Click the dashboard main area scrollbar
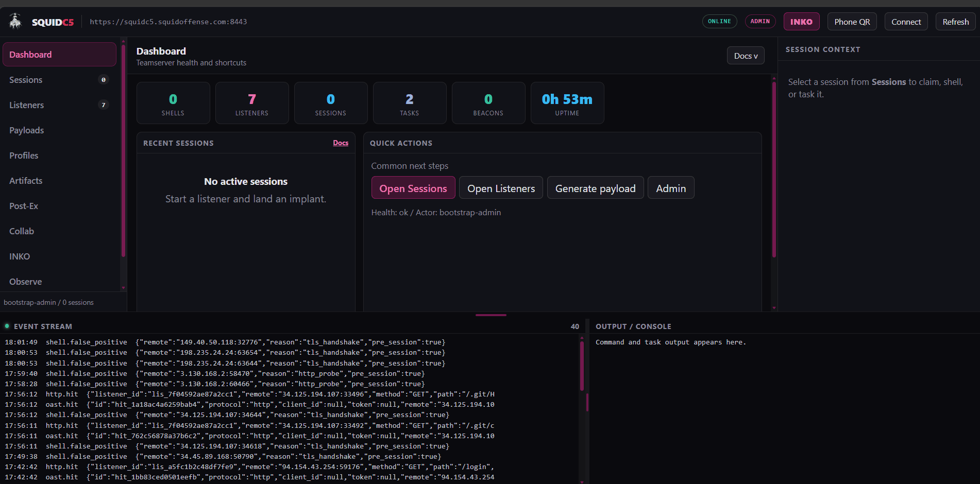Screen dimensions: 980x484 click(774, 170)
